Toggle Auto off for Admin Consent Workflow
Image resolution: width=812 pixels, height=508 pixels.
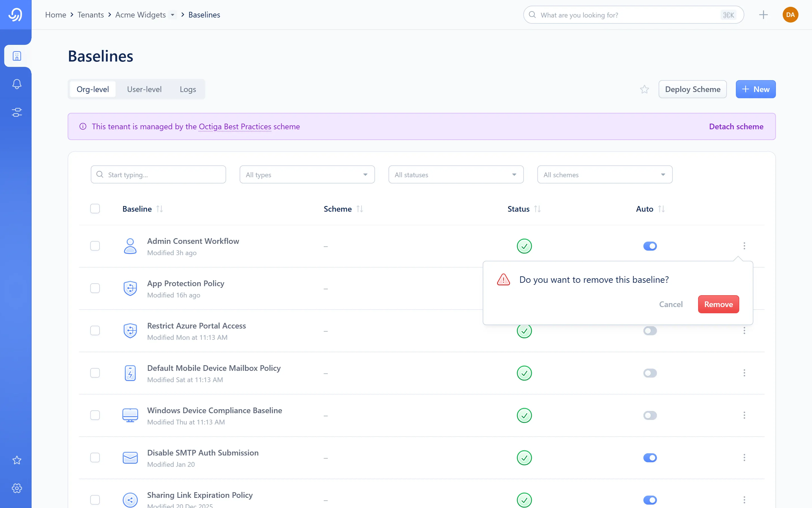650,246
